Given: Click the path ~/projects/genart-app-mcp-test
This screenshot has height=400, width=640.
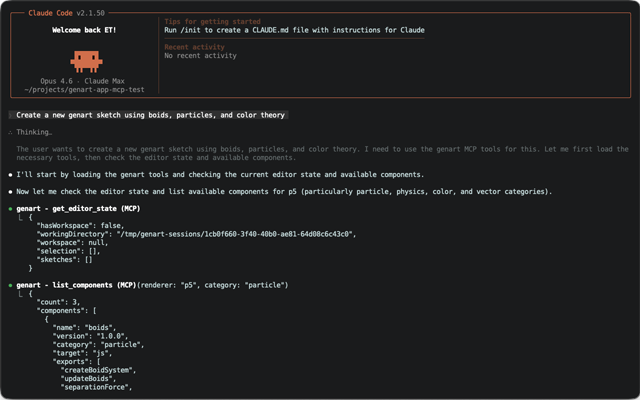Looking at the screenshot, I should [x=84, y=90].
